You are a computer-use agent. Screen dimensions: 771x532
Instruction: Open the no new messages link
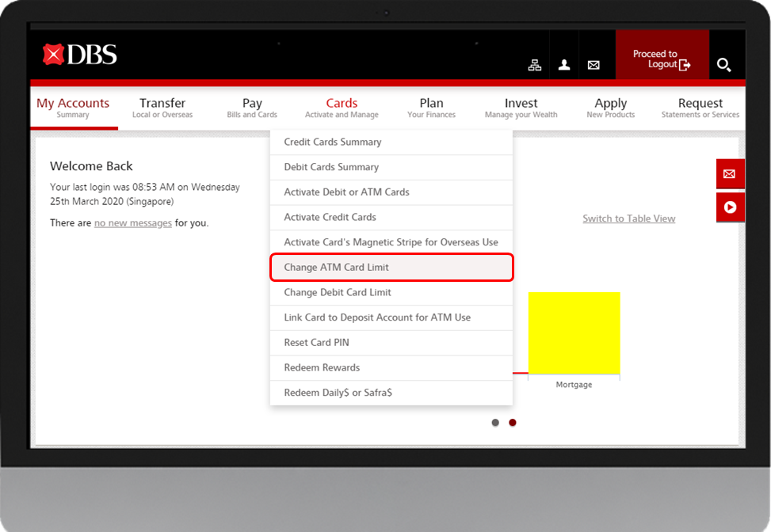(133, 223)
